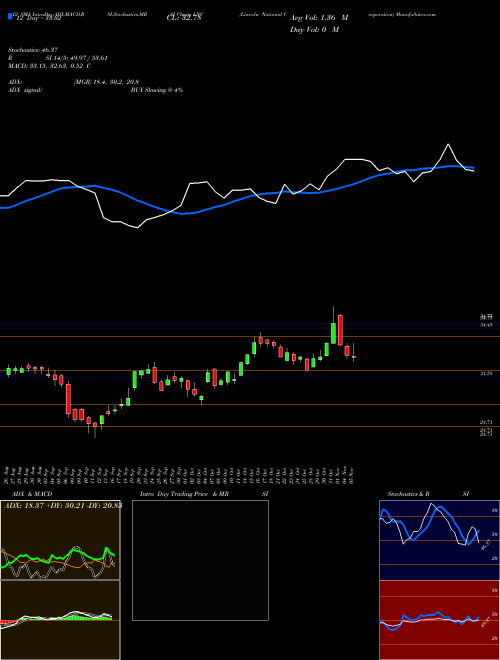The height and width of the screenshot is (660, 500).
Task: Open the dark red RSI chart panel
Action: coord(439,620)
